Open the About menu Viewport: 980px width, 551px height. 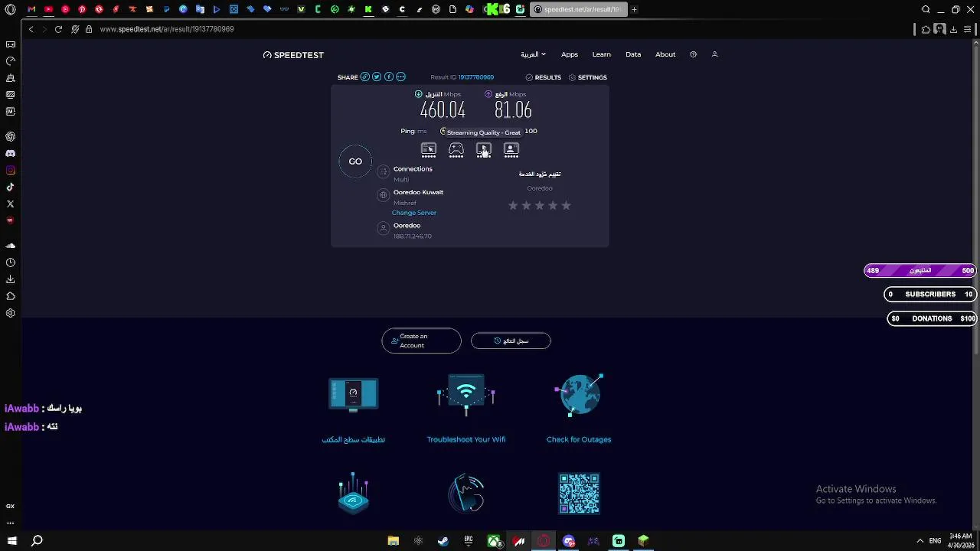click(665, 54)
